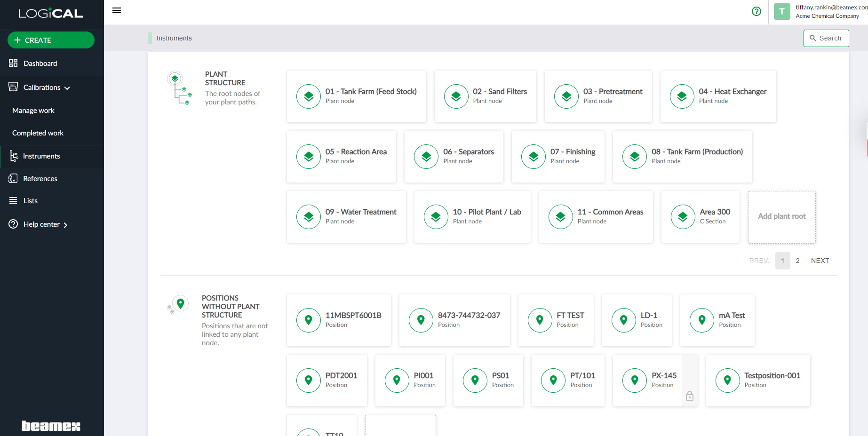Click NEXT in plant structure pagination

820,261
